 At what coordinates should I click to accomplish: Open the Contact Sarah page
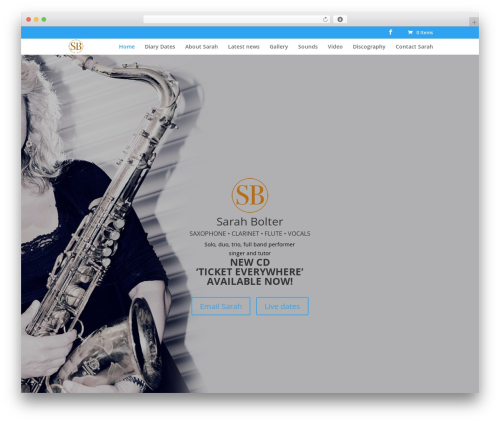click(414, 47)
